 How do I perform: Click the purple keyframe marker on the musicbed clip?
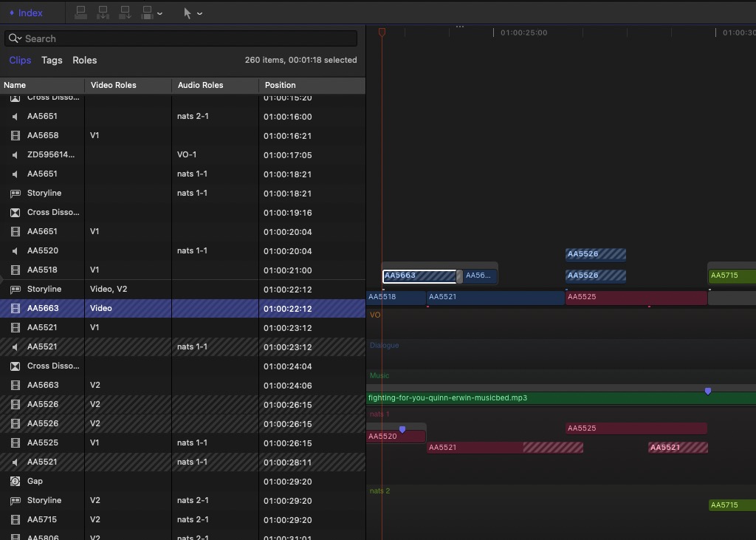pyautogui.click(x=708, y=391)
